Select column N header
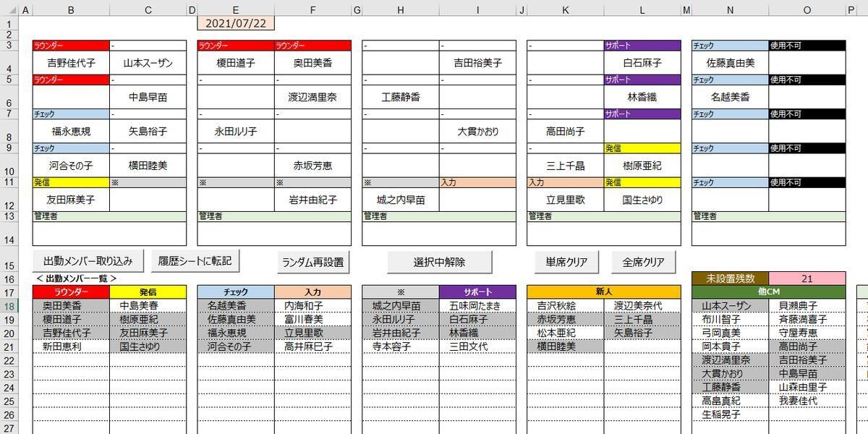 pos(731,10)
